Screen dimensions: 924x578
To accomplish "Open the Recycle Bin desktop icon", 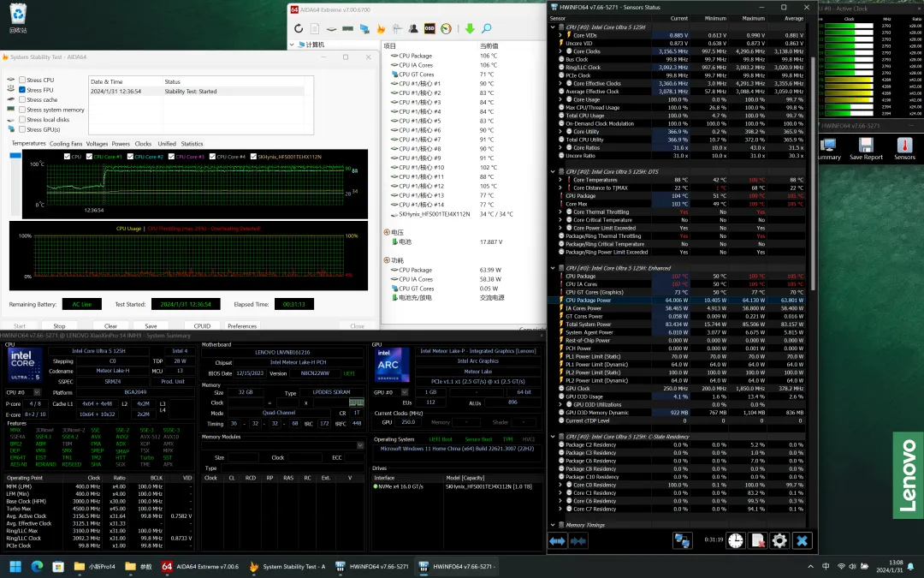I will [x=18, y=17].
